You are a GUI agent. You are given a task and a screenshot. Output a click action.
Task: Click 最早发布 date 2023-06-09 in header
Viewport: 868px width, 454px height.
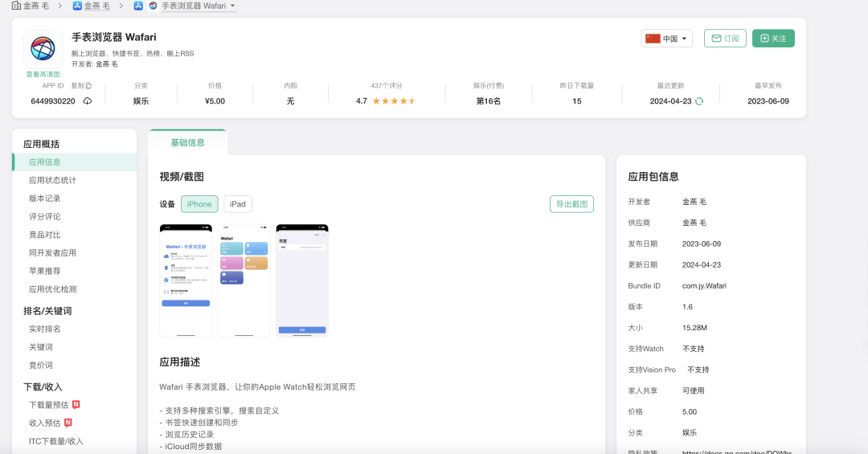768,101
